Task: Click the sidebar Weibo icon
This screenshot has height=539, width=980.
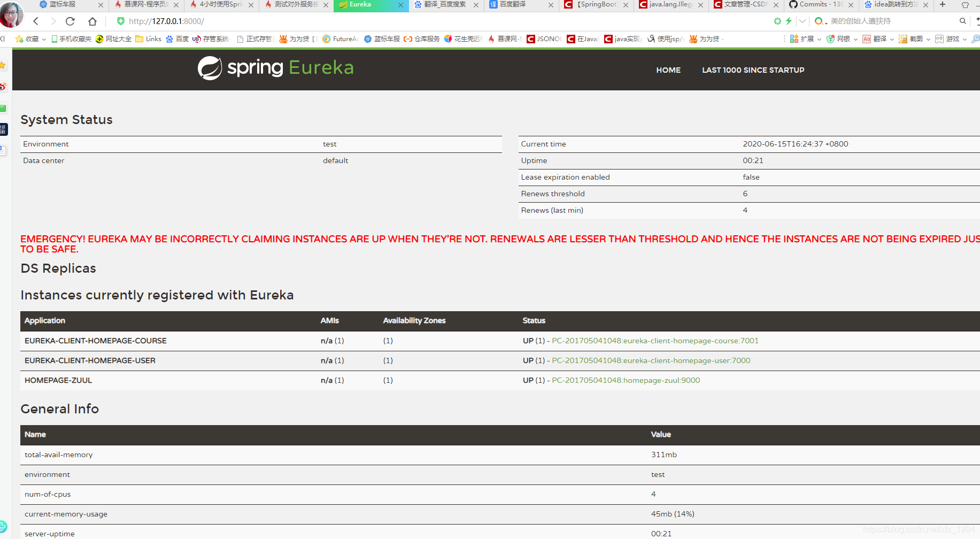Action: pos(3,87)
